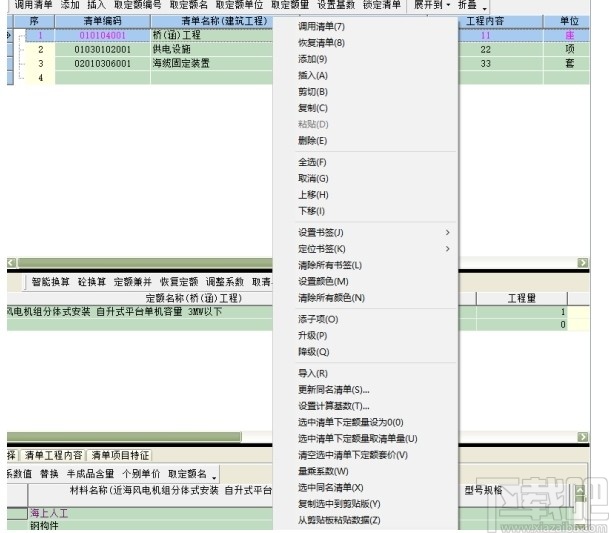Open the 展开到 dropdown
The width and height of the screenshot is (611, 533).
click(432, 5)
